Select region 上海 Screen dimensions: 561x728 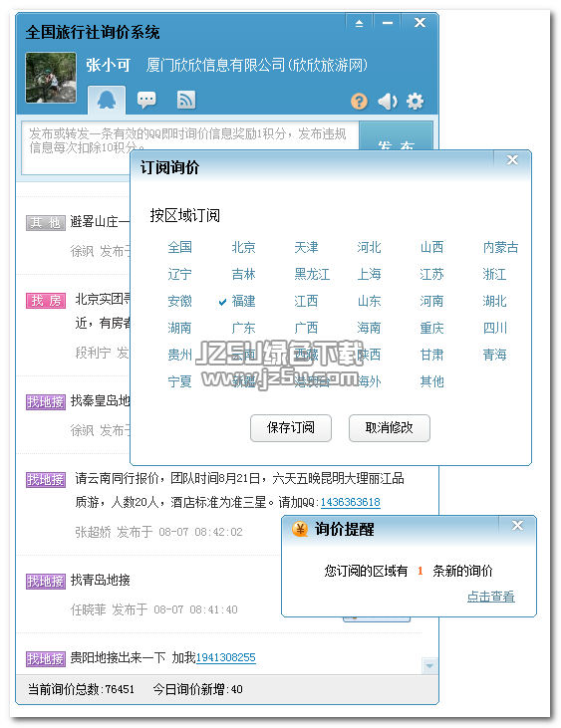[370, 274]
